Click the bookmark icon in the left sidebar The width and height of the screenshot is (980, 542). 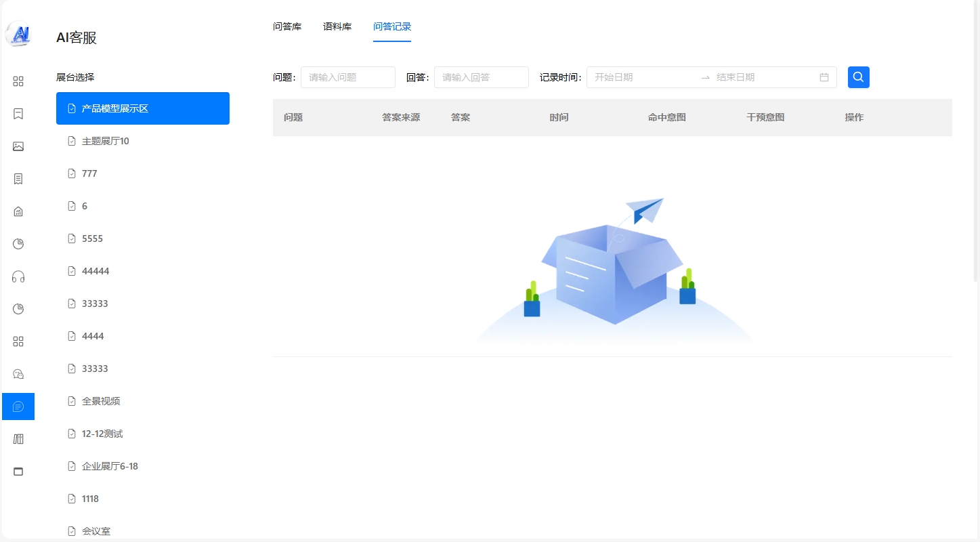(18, 114)
